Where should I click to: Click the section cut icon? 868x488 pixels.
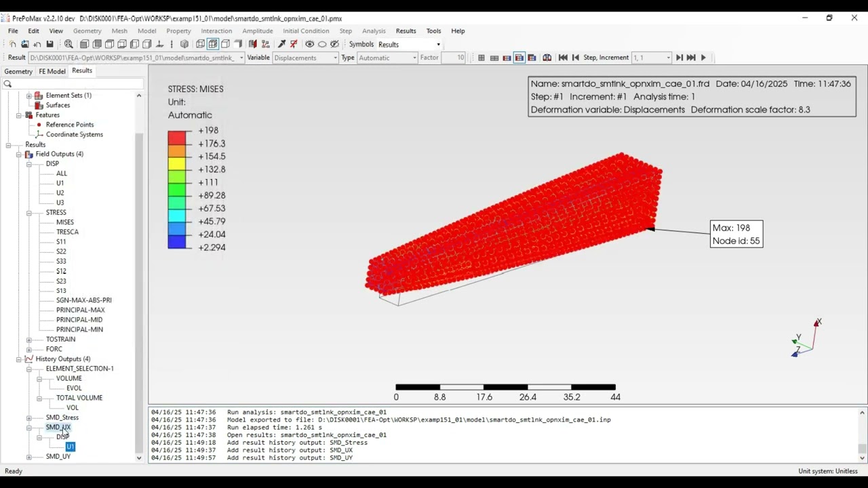[252, 44]
